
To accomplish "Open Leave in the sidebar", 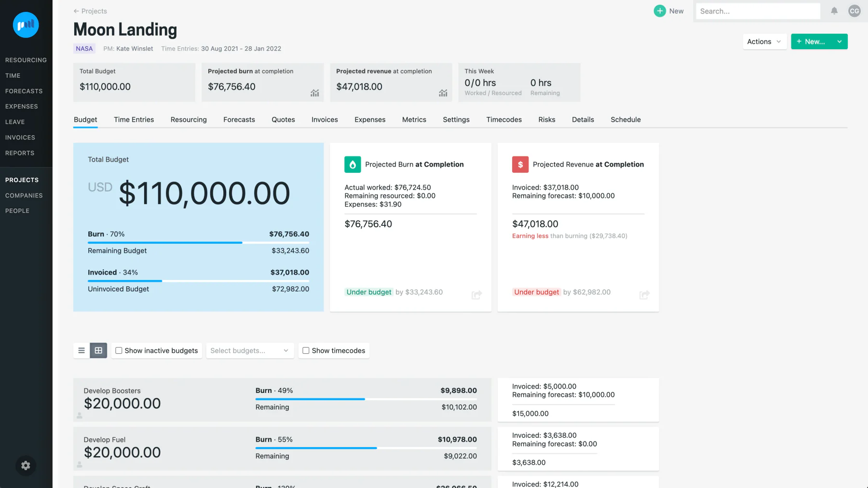I will coord(15,122).
